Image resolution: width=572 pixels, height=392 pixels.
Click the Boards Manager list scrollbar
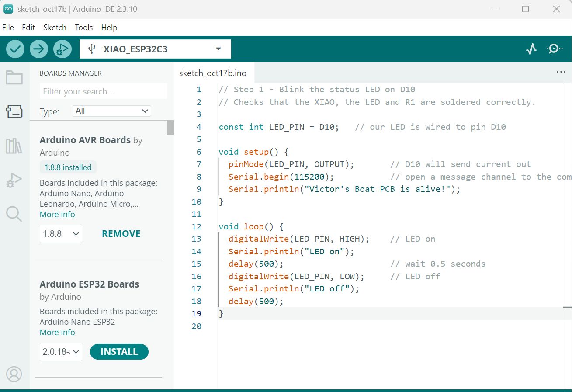pos(170,128)
